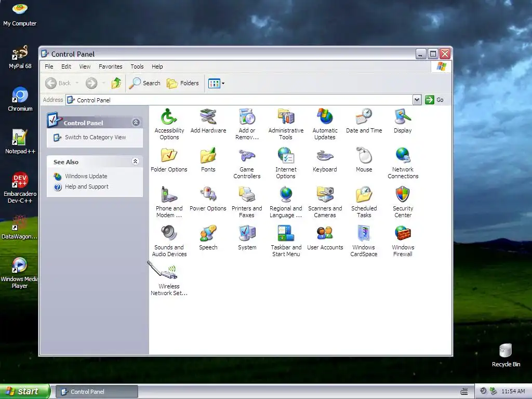Select the Speech applet icon
Image resolution: width=532 pixels, height=399 pixels.
point(208,238)
